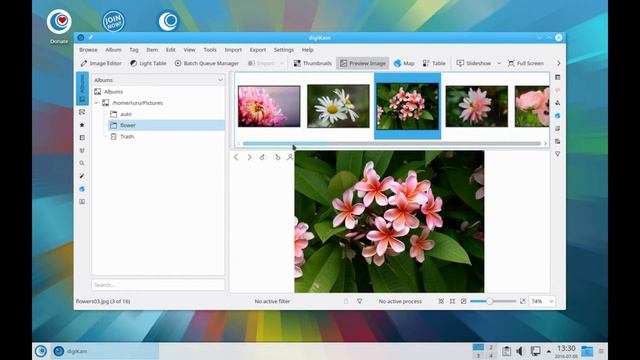Screen dimensions: 640x360
Task: Open the Donate desktop icon
Action: 59,26
